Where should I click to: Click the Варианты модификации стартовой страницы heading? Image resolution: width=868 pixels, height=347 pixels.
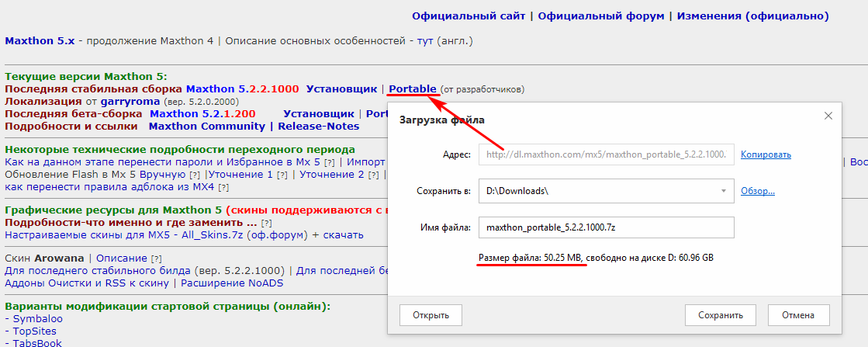coord(168,306)
